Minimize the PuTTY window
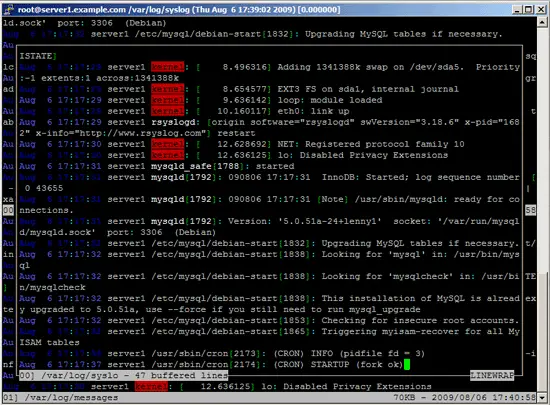The height and width of the screenshot is (405, 550). tap(517, 9)
